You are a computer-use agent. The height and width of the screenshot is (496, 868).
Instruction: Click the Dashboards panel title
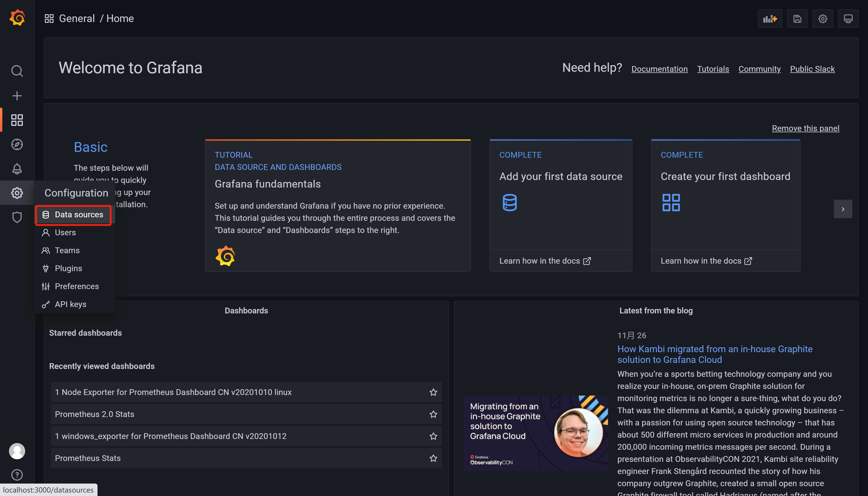click(246, 311)
